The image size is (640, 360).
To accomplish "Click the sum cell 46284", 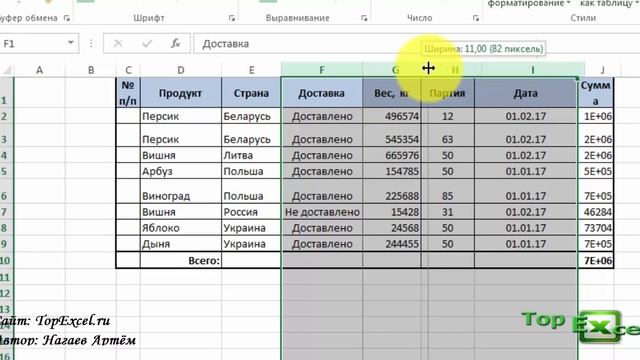I will point(596,212).
